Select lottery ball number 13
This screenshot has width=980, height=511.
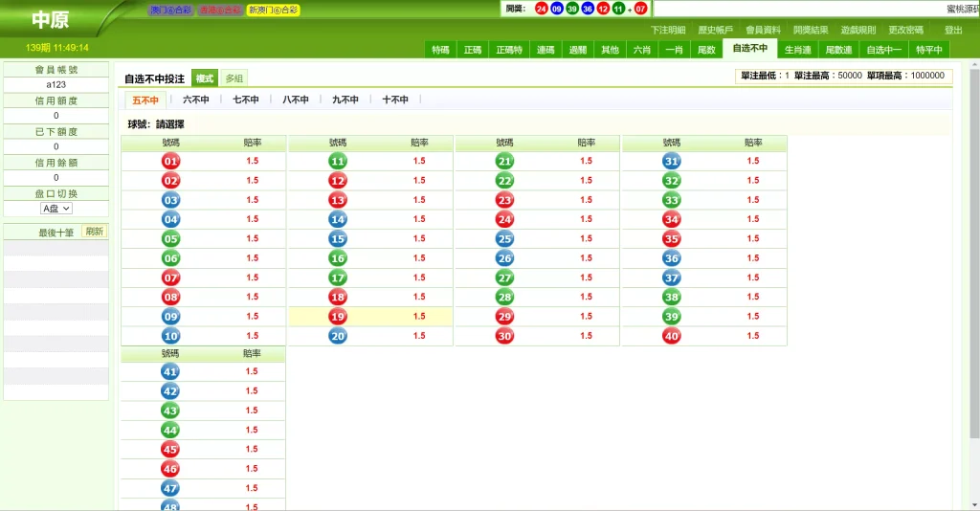tap(338, 200)
